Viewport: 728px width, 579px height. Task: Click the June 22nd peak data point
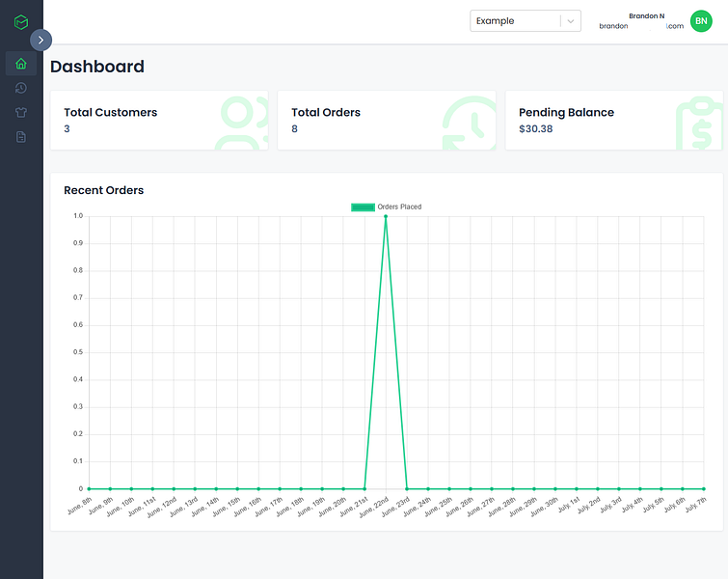coord(386,216)
